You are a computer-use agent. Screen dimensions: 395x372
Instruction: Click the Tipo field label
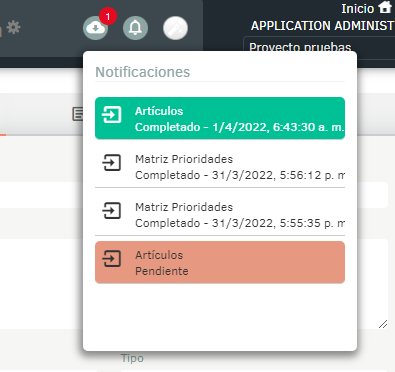pyautogui.click(x=132, y=358)
